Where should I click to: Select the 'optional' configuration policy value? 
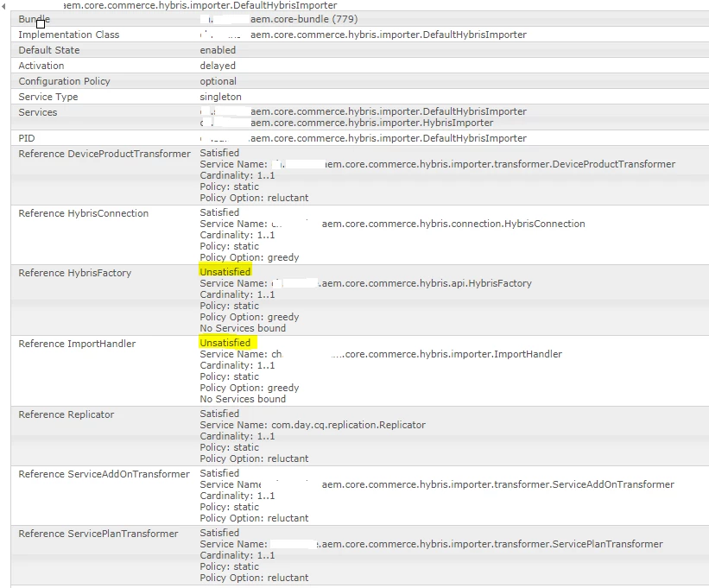coord(218,81)
